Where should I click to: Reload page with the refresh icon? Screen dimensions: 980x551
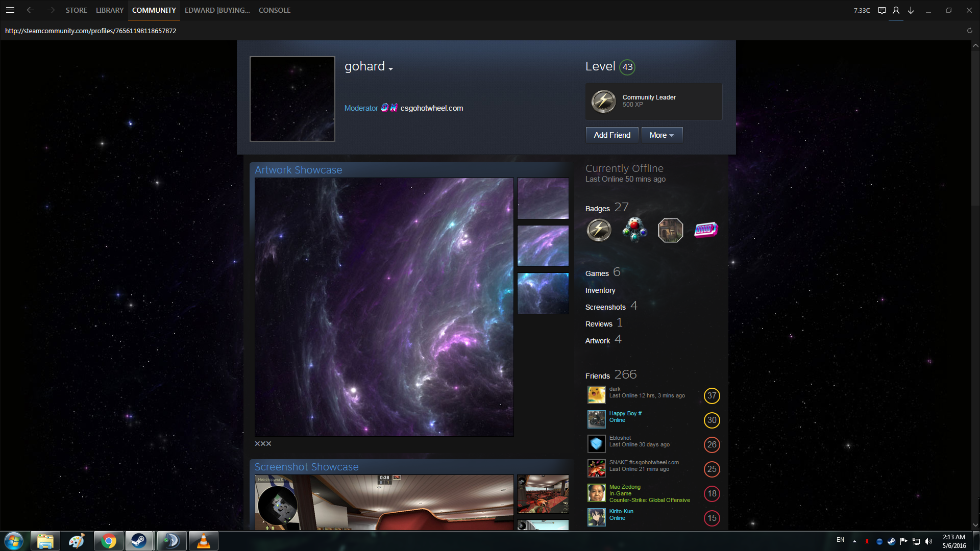pyautogui.click(x=969, y=31)
